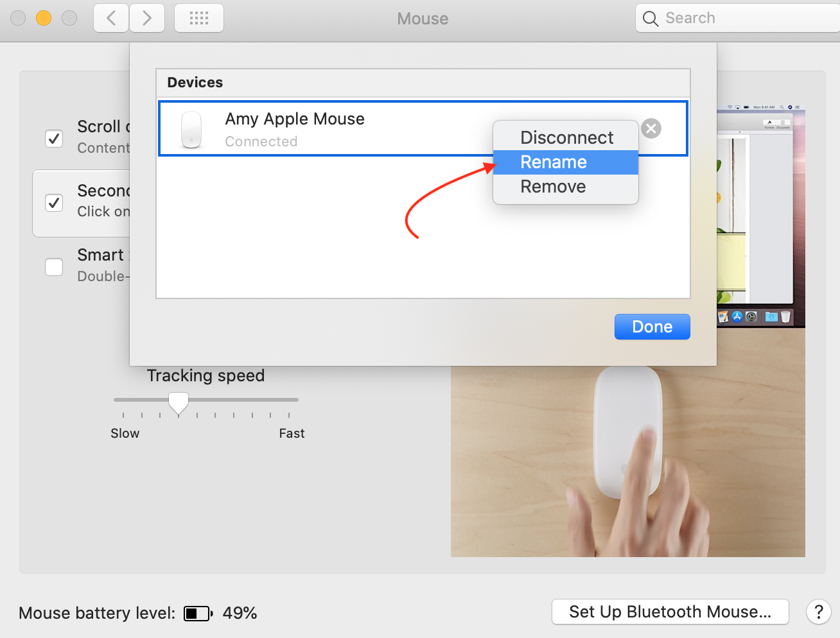Select Remove in the context menu
The height and width of the screenshot is (638, 840).
[553, 186]
